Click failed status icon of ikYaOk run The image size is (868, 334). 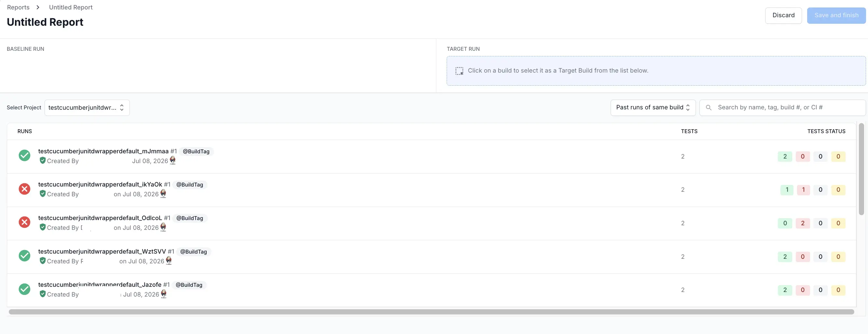pos(24,189)
